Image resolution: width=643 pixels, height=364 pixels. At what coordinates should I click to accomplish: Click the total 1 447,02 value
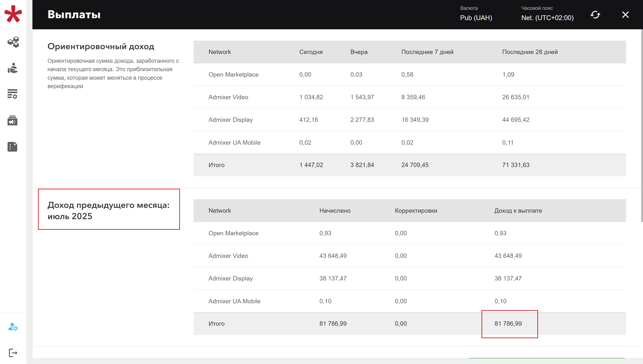click(311, 165)
